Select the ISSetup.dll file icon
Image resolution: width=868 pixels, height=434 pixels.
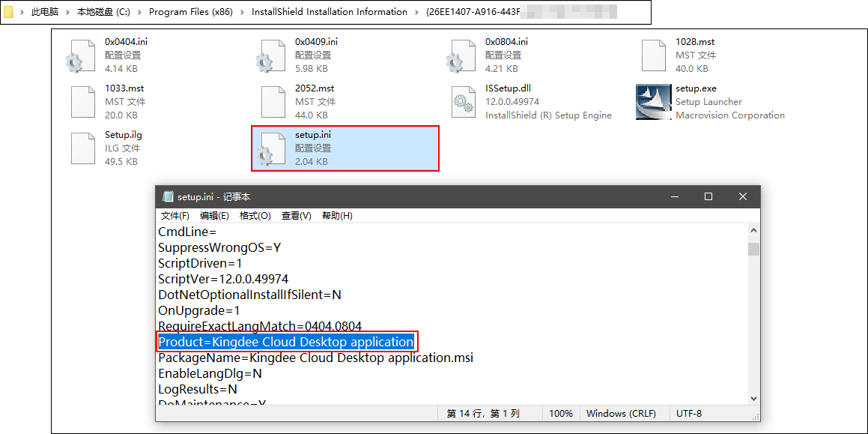pyautogui.click(x=464, y=102)
